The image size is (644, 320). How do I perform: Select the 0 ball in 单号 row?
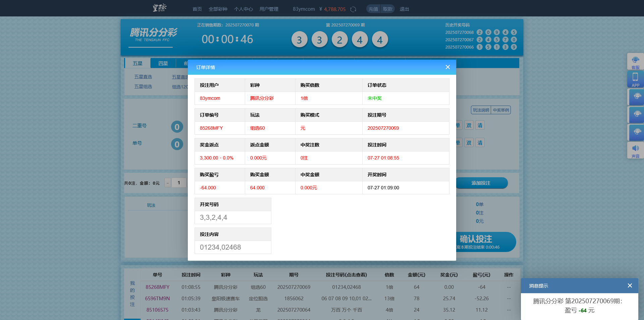click(x=177, y=144)
